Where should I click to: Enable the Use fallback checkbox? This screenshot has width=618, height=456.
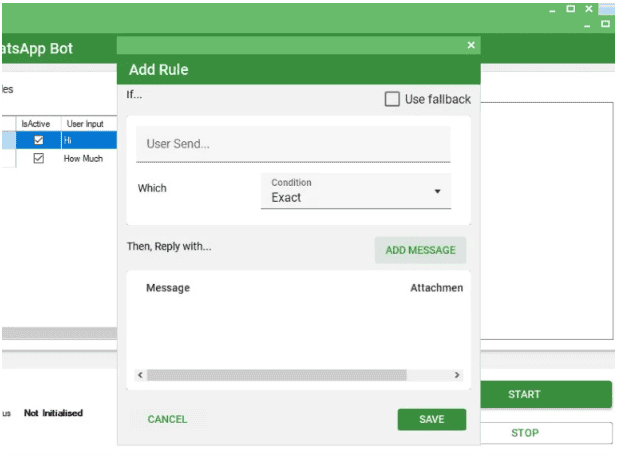[392, 99]
